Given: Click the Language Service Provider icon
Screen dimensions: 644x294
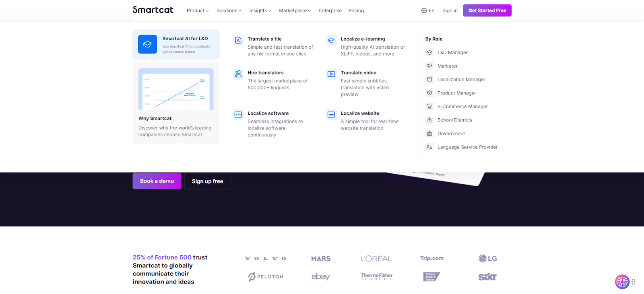Looking at the screenshot, I should pyautogui.click(x=429, y=147).
